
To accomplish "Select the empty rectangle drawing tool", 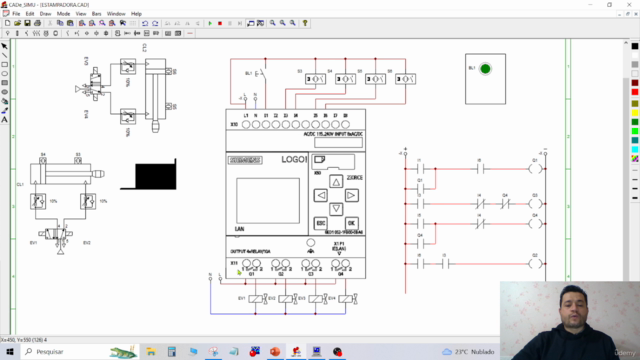I will 4,64.
